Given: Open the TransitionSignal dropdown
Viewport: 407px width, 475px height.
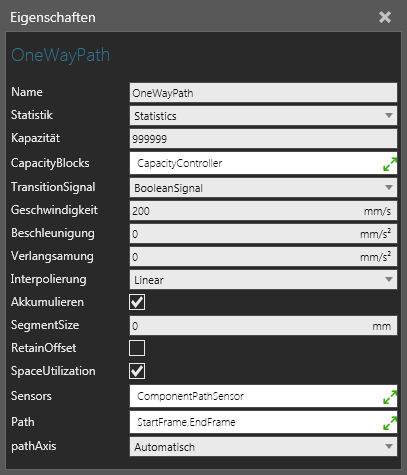Looking at the screenshot, I should pos(263,188).
